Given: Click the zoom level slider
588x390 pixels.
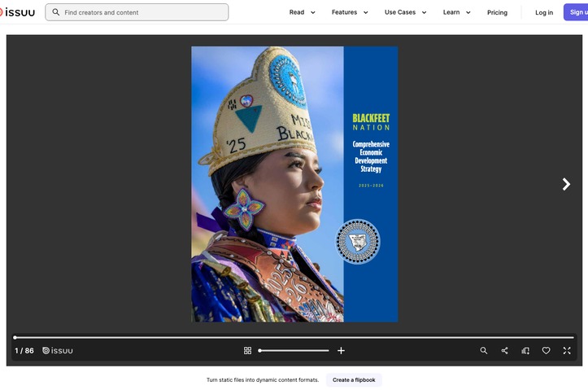Looking at the screenshot, I should 294,351.
